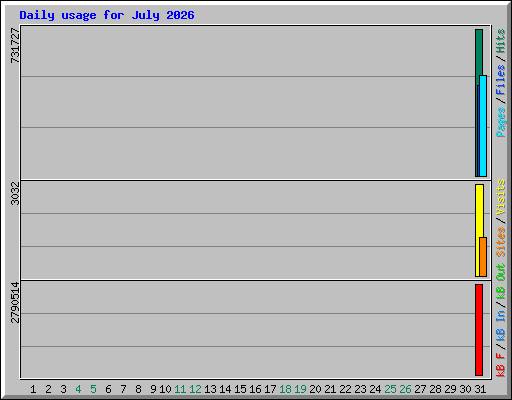Image resolution: width=512 pixels, height=400 pixels.
Task: Click day 18 on the x-axis
Action: pos(285,389)
